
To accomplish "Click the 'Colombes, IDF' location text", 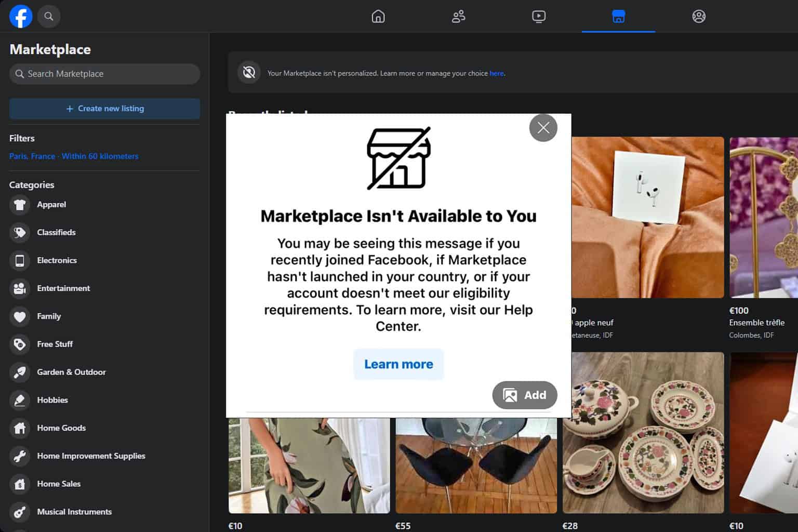I will click(751, 335).
